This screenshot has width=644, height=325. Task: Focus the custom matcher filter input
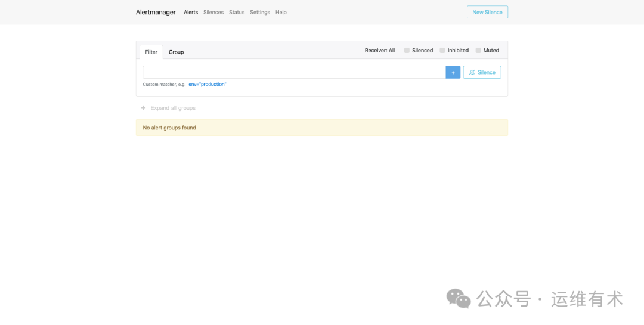click(294, 72)
